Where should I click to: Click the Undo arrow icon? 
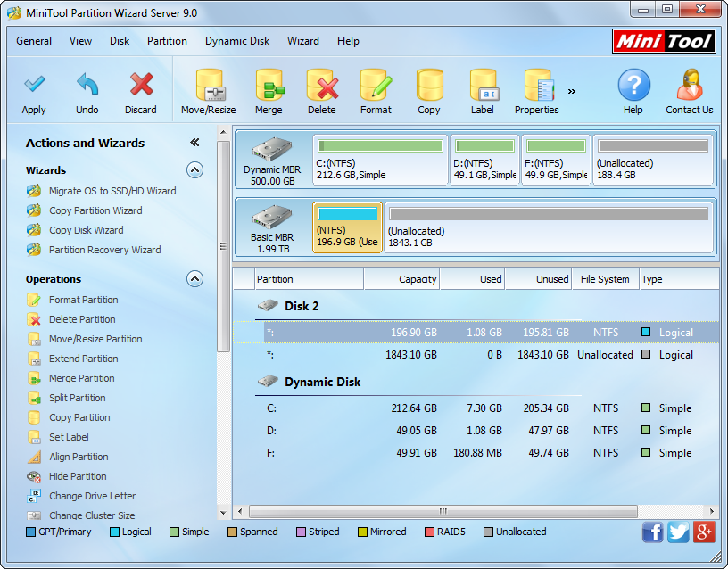(x=87, y=84)
